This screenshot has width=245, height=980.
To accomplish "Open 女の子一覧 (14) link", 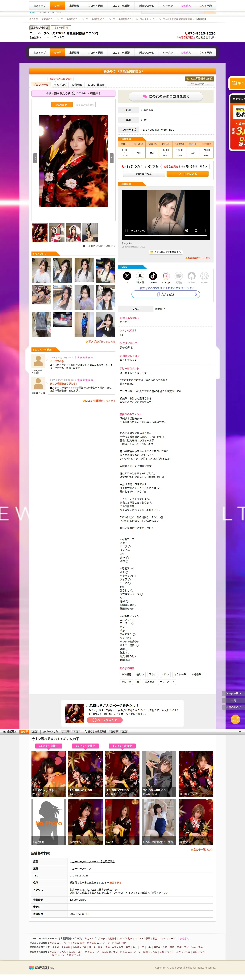I will [x=202, y=850].
